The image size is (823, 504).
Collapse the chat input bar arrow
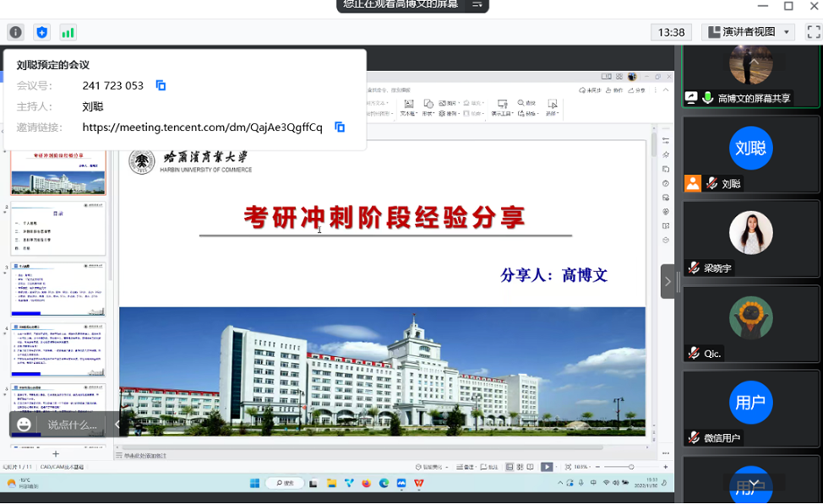click(x=117, y=425)
